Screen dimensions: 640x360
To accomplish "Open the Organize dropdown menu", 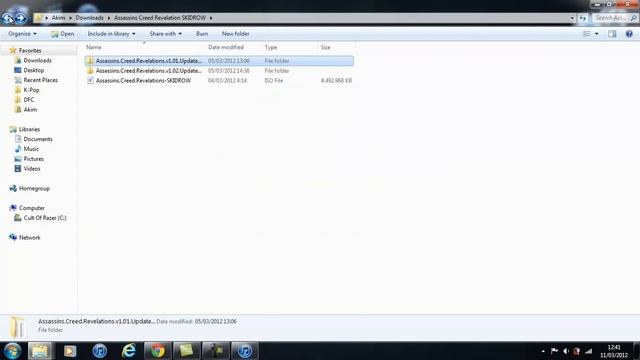I will [x=22, y=34].
